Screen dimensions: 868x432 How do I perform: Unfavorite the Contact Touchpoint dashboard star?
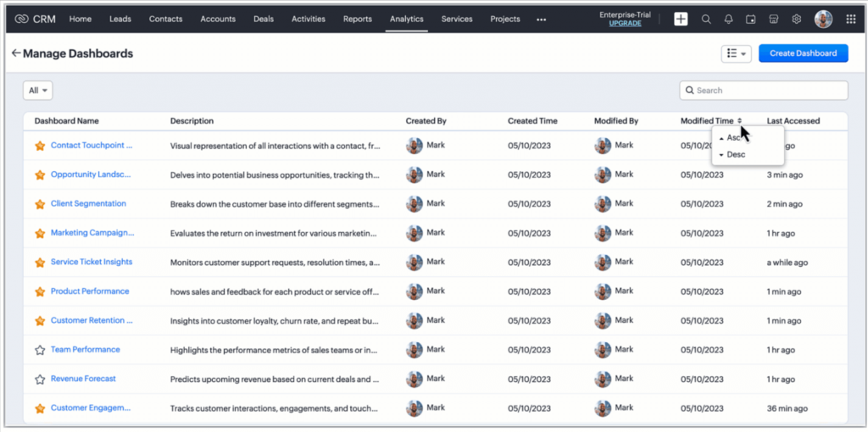click(39, 146)
